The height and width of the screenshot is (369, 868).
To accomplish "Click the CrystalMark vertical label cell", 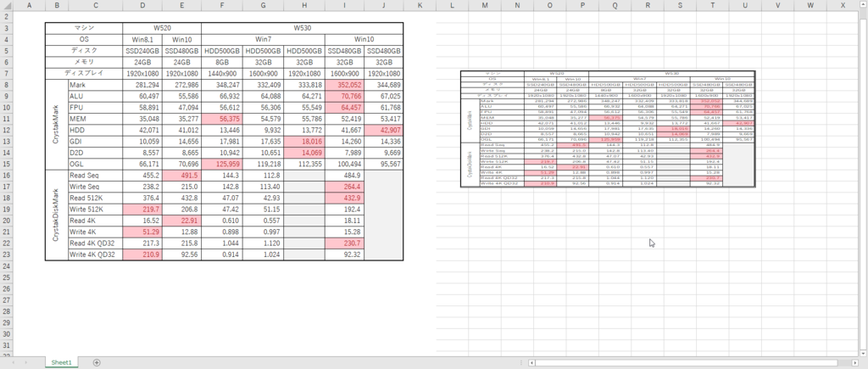I will (x=57, y=125).
